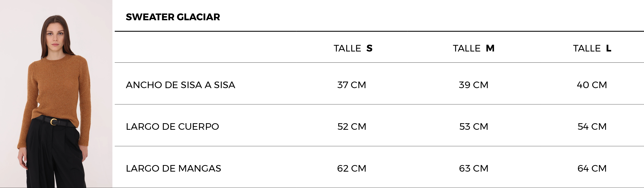Click the 52 CM cell
The height and width of the screenshot is (188, 644).
[352, 126]
